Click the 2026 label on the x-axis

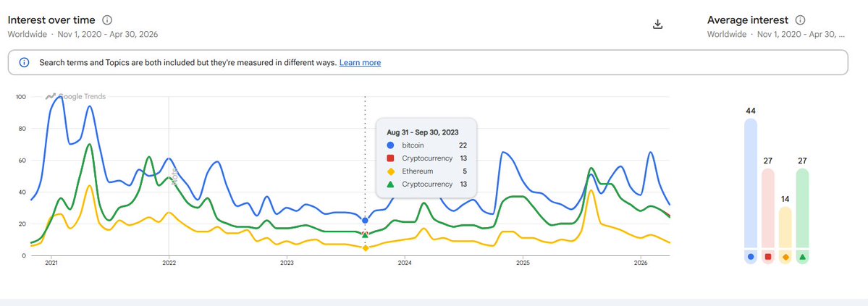pyautogui.click(x=641, y=263)
